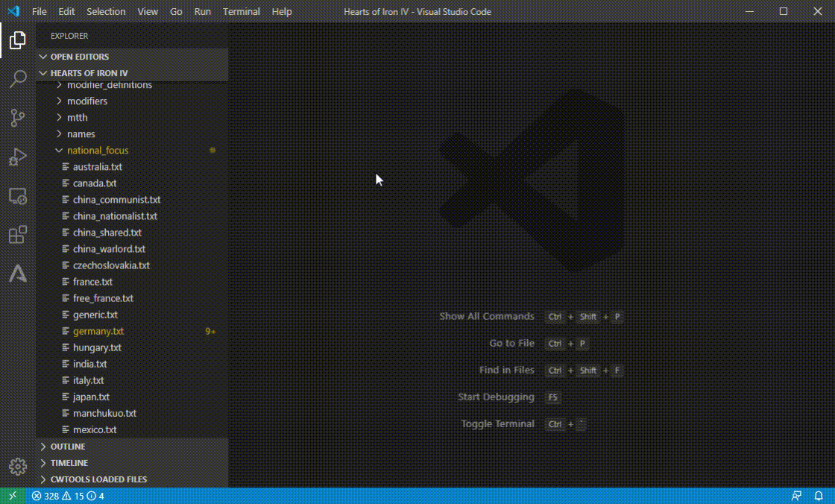Expand the Timeline section
The image size is (835, 504).
point(132,463)
